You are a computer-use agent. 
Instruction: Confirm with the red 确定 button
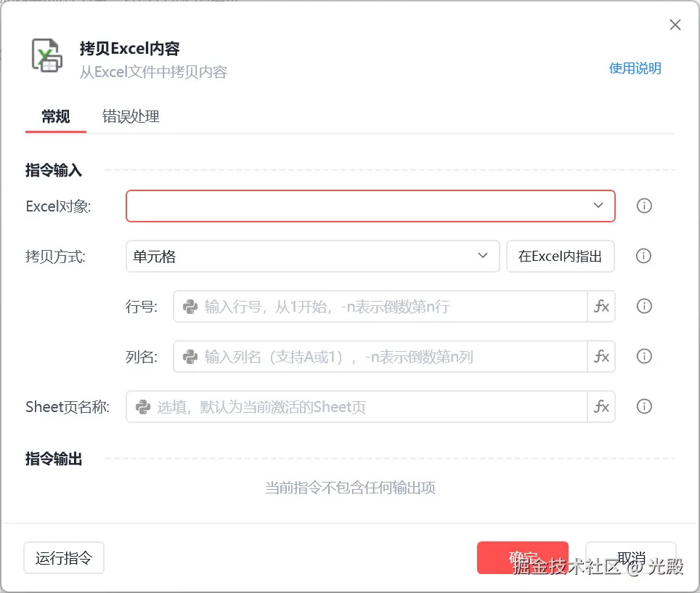pos(522,557)
